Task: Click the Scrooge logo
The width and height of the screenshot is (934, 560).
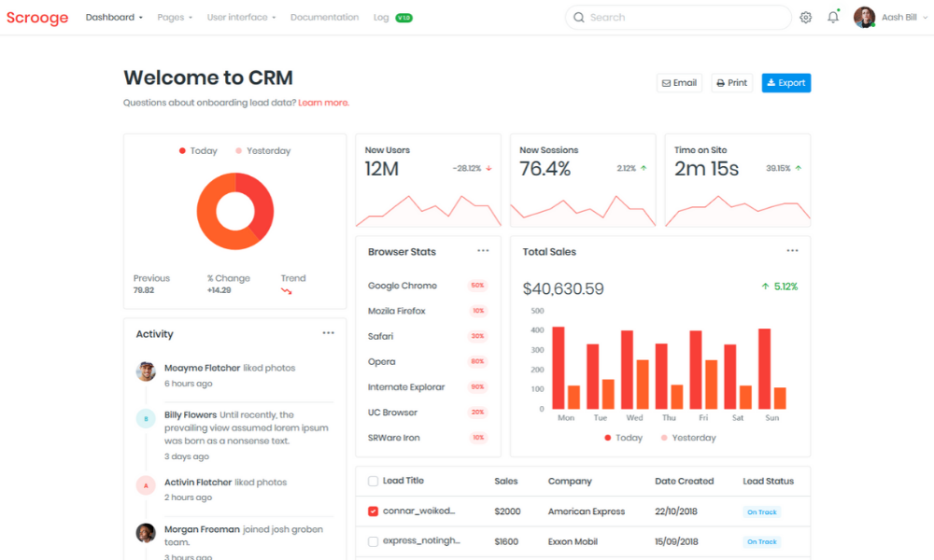Action: pos(37,18)
